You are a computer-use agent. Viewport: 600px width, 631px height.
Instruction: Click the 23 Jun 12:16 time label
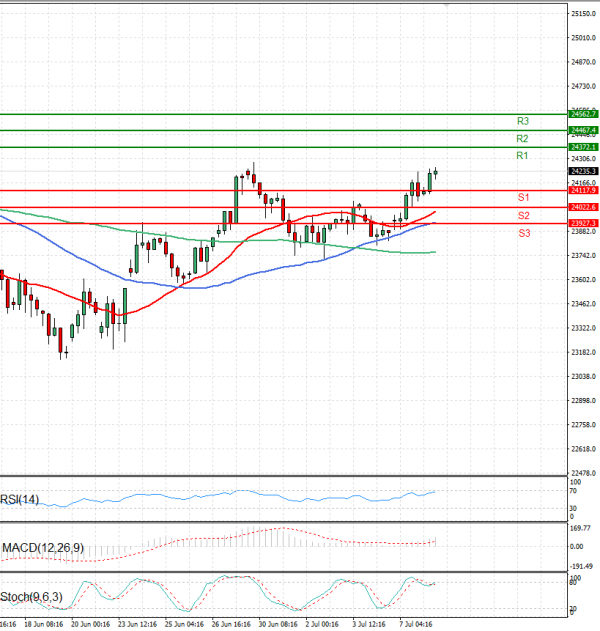click(138, 624)
